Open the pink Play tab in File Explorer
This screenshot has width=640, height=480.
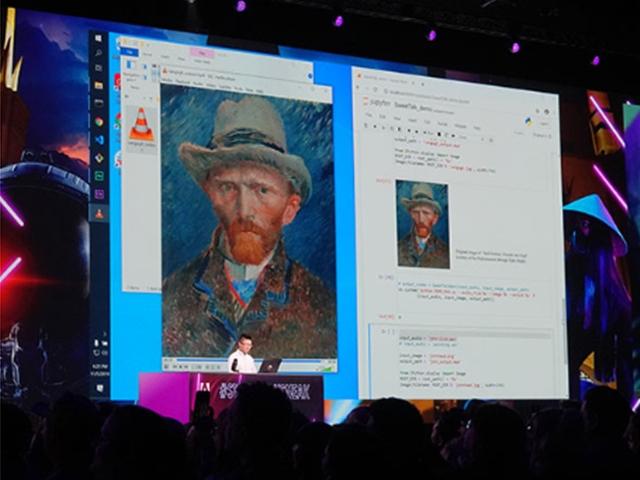pos(202,52)
